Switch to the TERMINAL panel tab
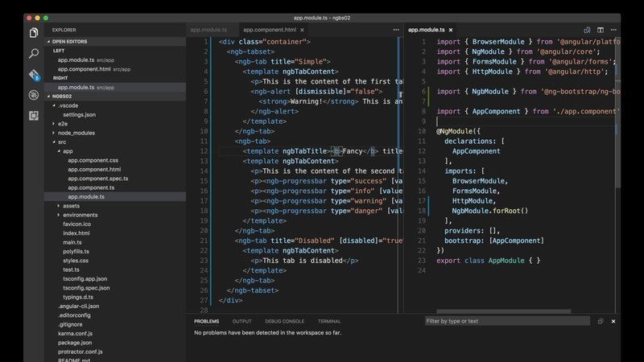This screenshot has height=362, width=644. point(328,321)
